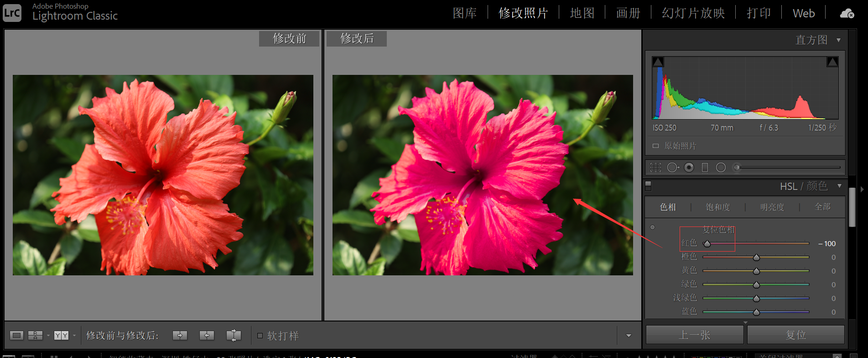868x358 pixels.
Task: Activate the HSL targeted adjustment tool
Action: click(x=652, y=227)
